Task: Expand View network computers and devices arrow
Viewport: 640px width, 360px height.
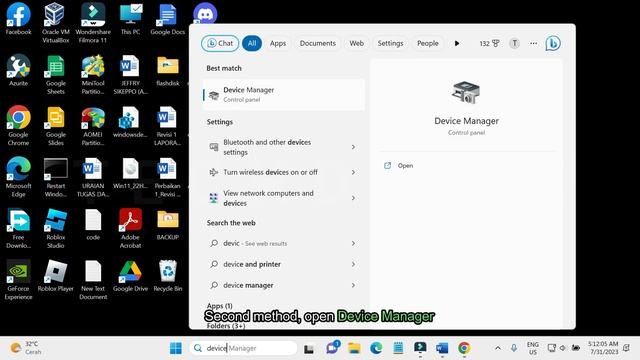Action: (353, 198)
